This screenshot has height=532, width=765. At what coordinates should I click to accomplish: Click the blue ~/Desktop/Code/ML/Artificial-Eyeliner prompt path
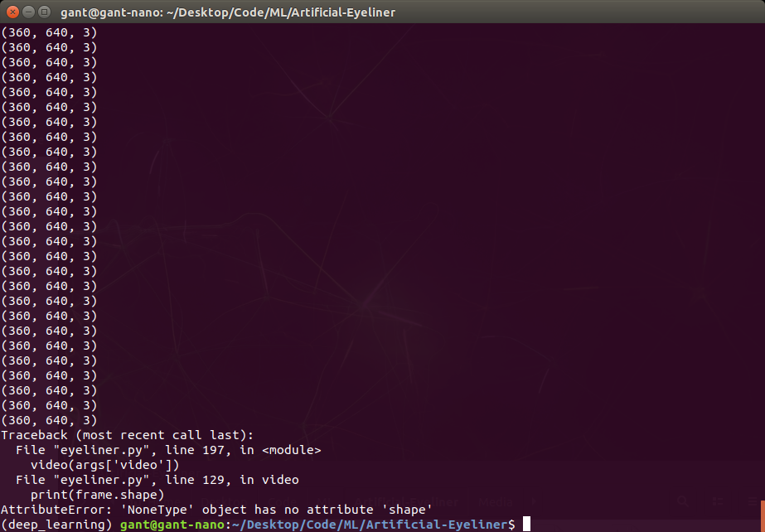click(x=370, y=525)
